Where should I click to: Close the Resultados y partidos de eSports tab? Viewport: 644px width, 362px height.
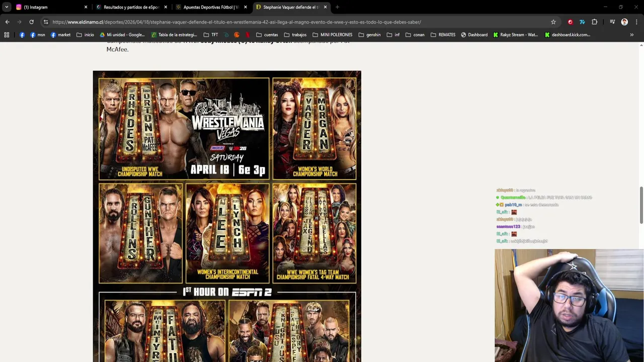tap(166, 7)
